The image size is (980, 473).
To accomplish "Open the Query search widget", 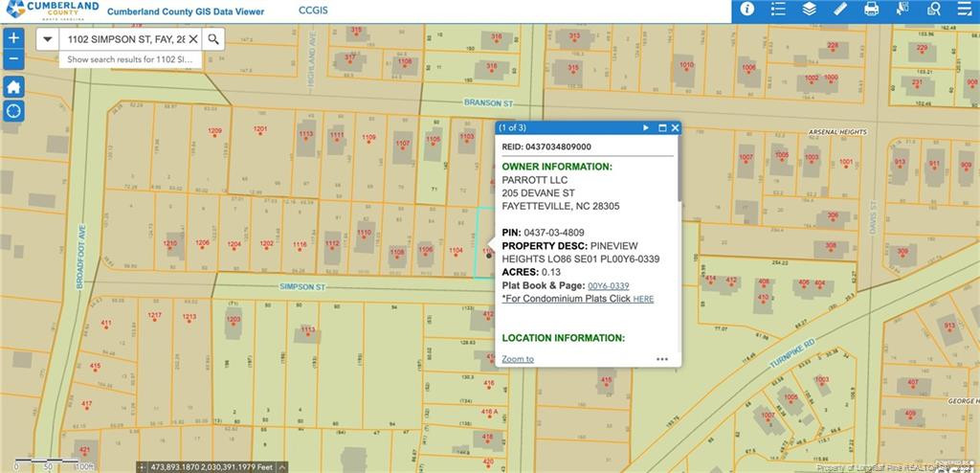I will (932, 10).
